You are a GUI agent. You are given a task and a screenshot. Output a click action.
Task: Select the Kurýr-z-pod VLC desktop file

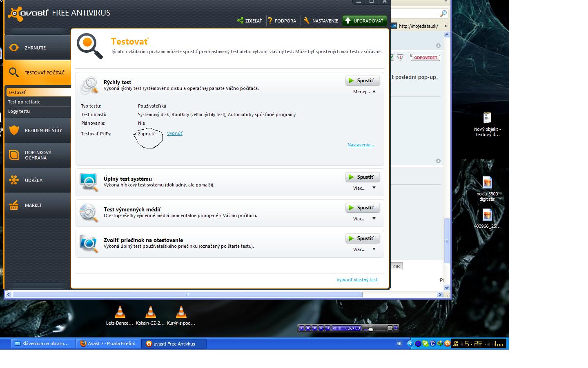tap(181, 316)
